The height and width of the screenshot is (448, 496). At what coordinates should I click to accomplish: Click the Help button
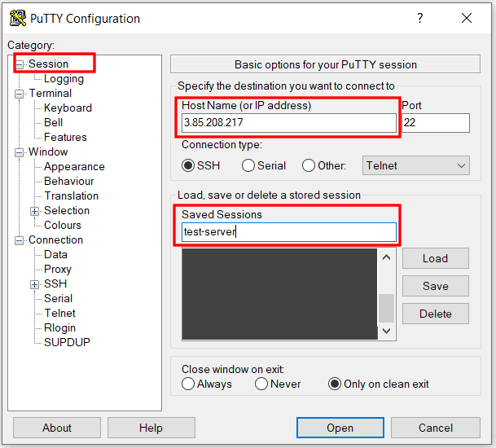(x=151, y=428)
